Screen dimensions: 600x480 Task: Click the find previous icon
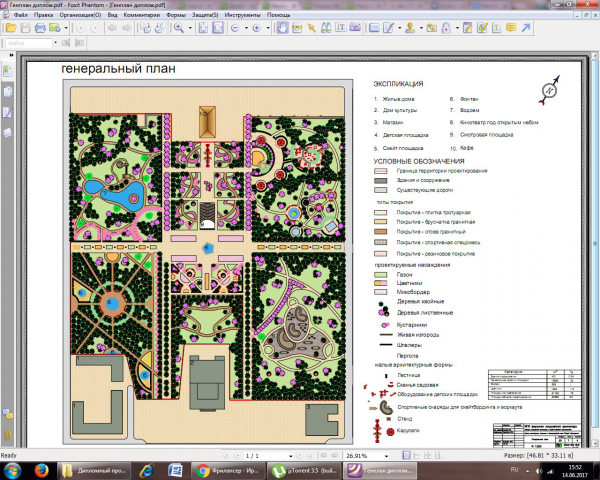coord(66,43)
